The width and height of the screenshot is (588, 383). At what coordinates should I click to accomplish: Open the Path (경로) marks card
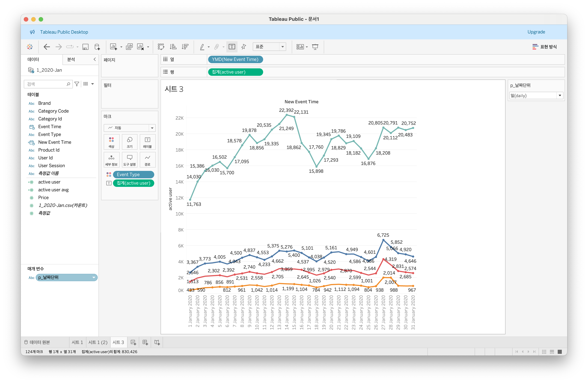[x=147, y=160]
